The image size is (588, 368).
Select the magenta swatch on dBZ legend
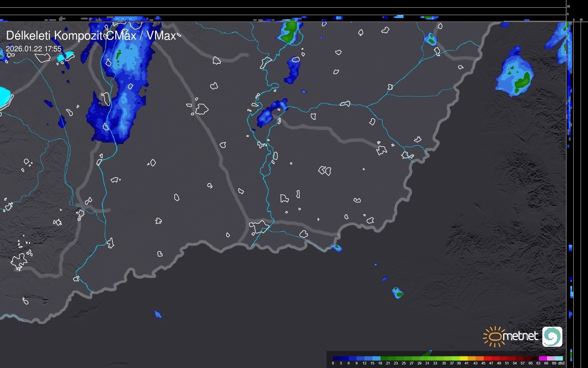(543, 358)
